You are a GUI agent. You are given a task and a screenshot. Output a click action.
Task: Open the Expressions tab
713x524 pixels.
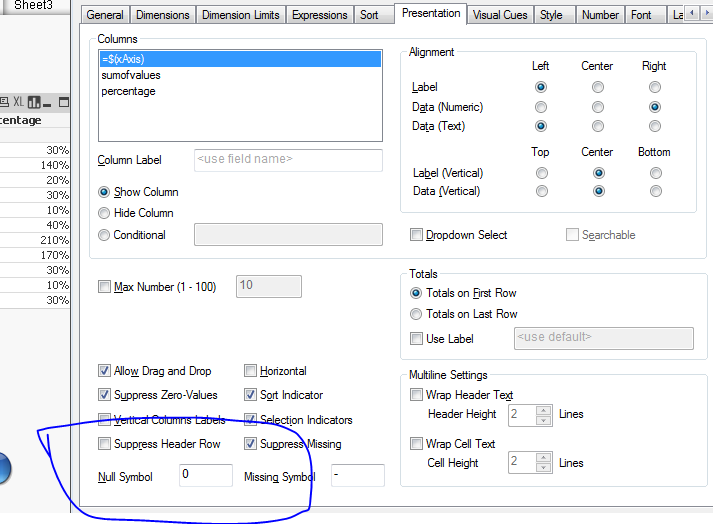click(x=321, y=15)
